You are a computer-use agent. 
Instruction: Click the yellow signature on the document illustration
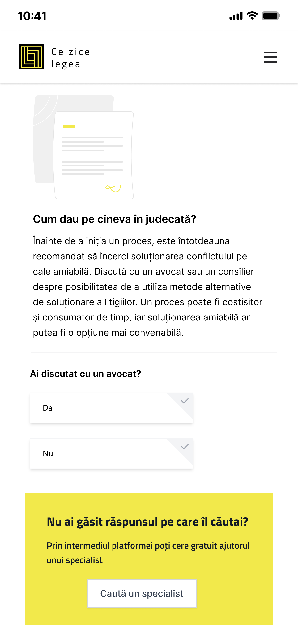click(x=113, y=188)
